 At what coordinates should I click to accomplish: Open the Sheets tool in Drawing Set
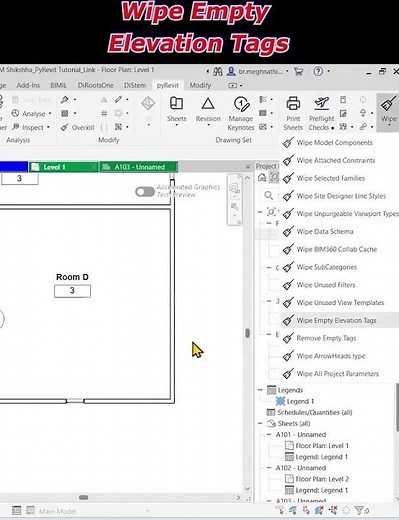point(176,110)
